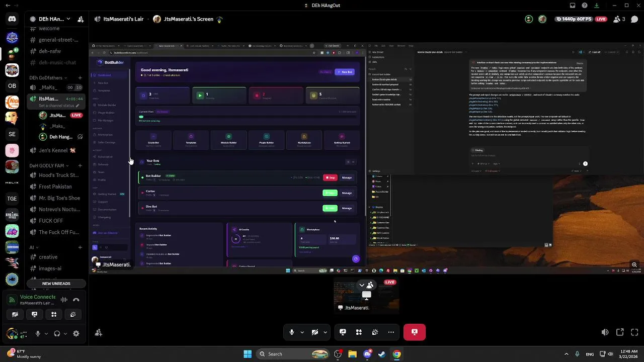Toggle mute microphone in user panel
This screenshot has width=644, height=362.
38,333
